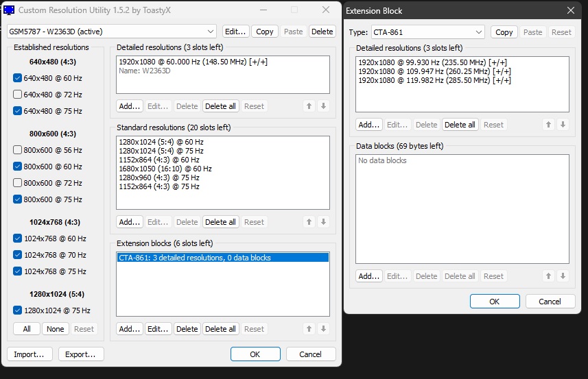Screen dimensions: 588x379
Task: Select 1920x1080 @ 119.982 Hz resolution entry
Action: pyautogui.click(x=434, y=80)
